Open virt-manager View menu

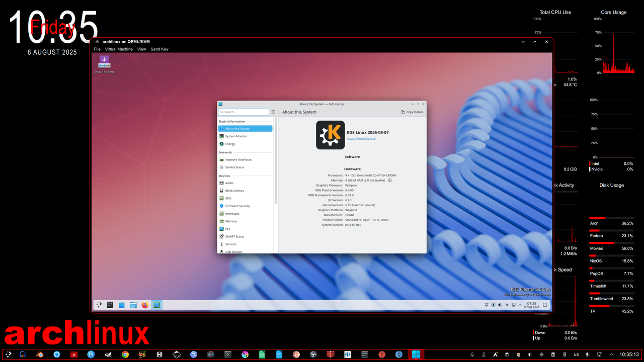tap(142, 49)
